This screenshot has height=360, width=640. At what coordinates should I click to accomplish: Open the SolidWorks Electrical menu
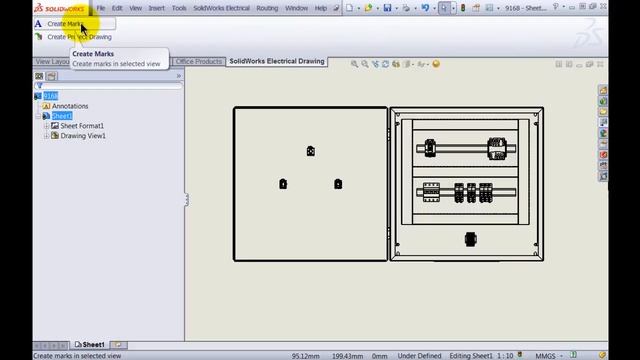click(x=221, y=8)
